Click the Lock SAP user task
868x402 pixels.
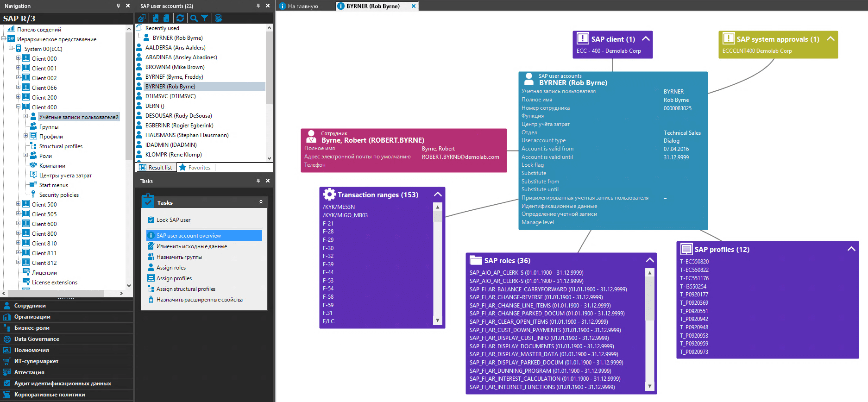point(173,220)
